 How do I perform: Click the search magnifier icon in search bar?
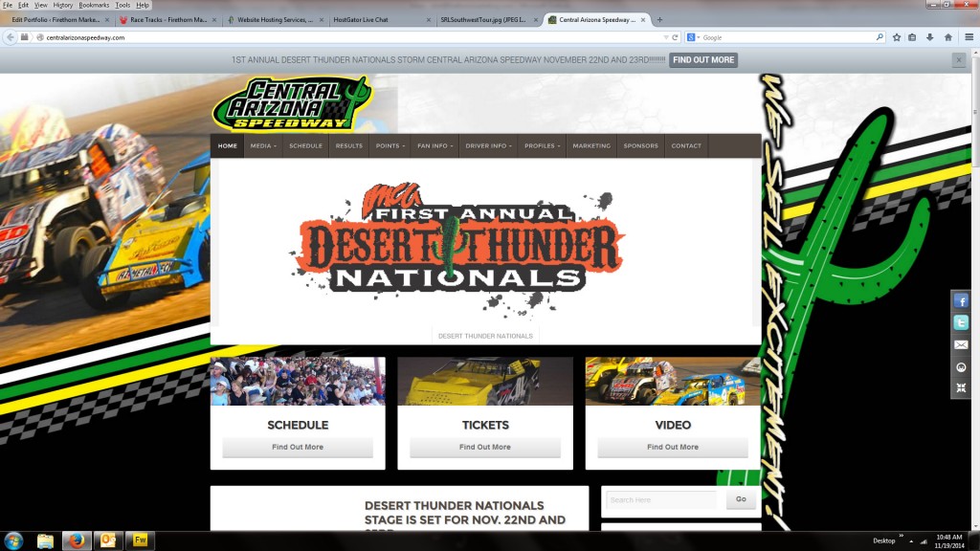[880, 37]
